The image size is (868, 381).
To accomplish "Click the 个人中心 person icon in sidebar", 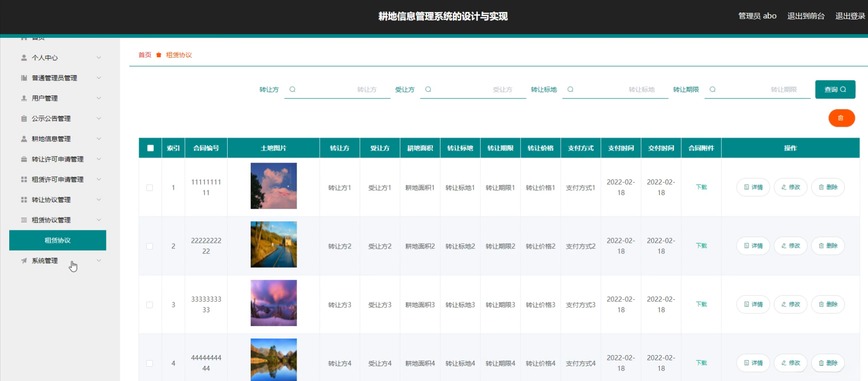I will point(24,58).
